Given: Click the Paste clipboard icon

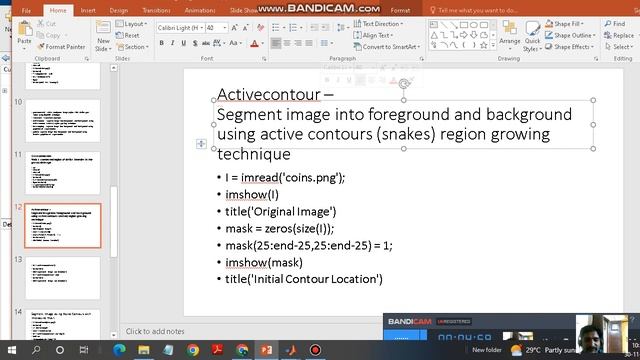Looking at the screenshot, I should coord(24,30).
